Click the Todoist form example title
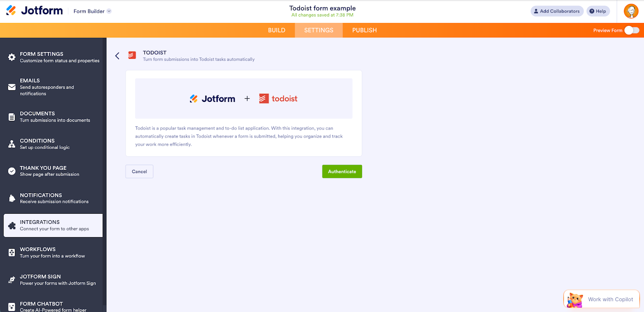The height and width of the screenshot is (312, 644). point(322,8)
